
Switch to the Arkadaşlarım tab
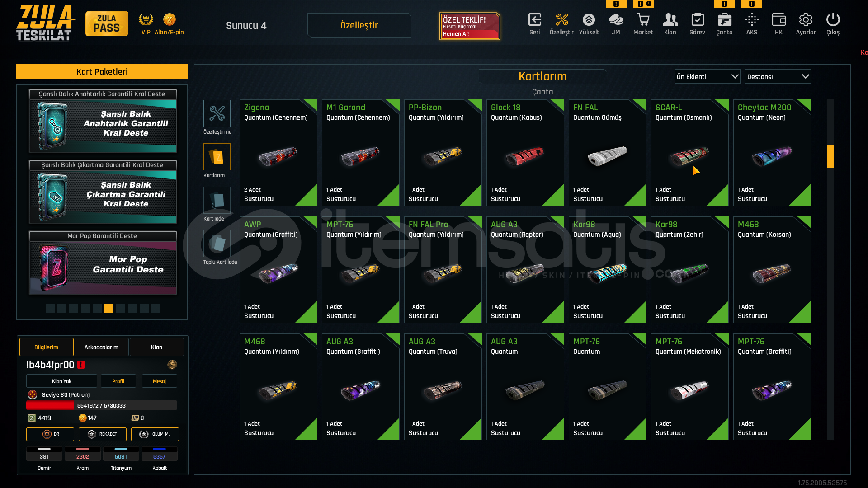(101, 347)
